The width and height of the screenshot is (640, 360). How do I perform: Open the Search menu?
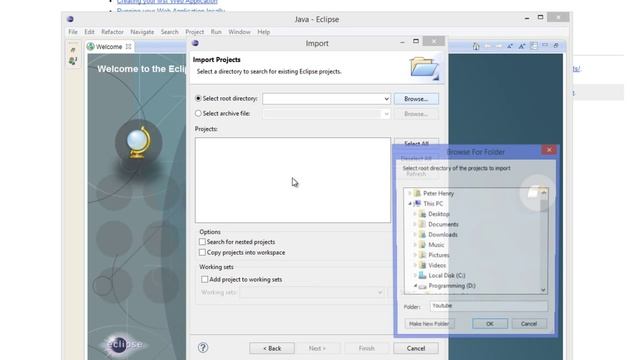coord(169,32)
